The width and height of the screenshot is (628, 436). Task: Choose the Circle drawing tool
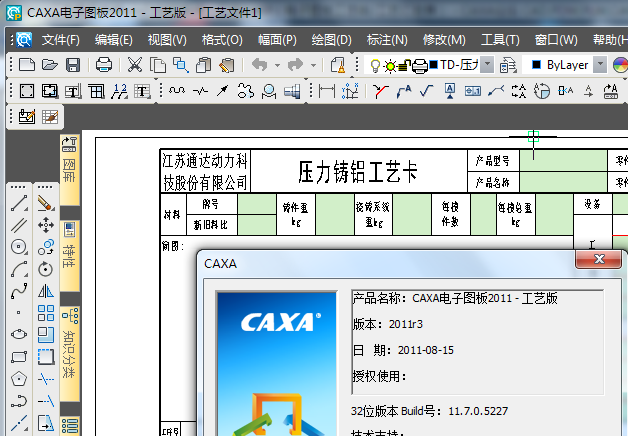point(19,247)
